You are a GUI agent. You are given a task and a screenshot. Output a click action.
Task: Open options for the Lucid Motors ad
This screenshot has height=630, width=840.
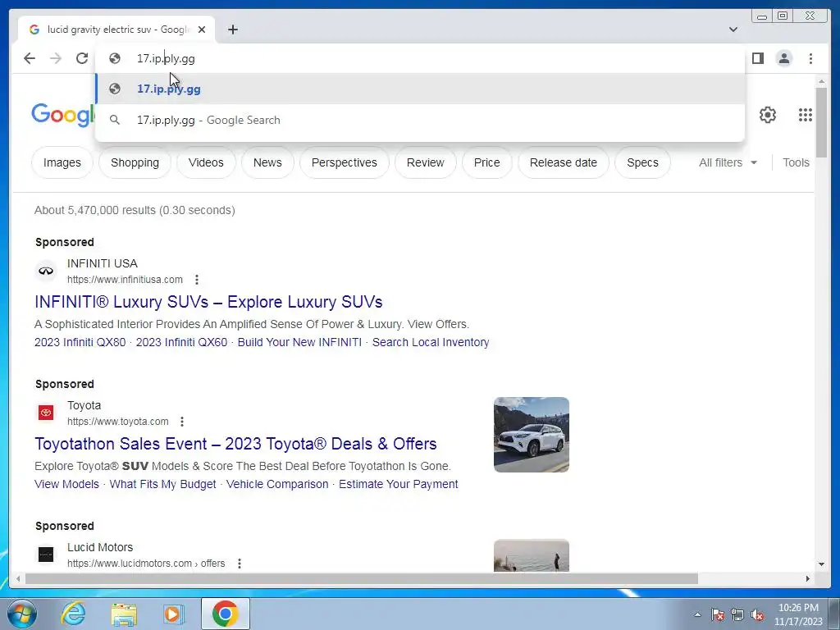[x=240, y=564]
